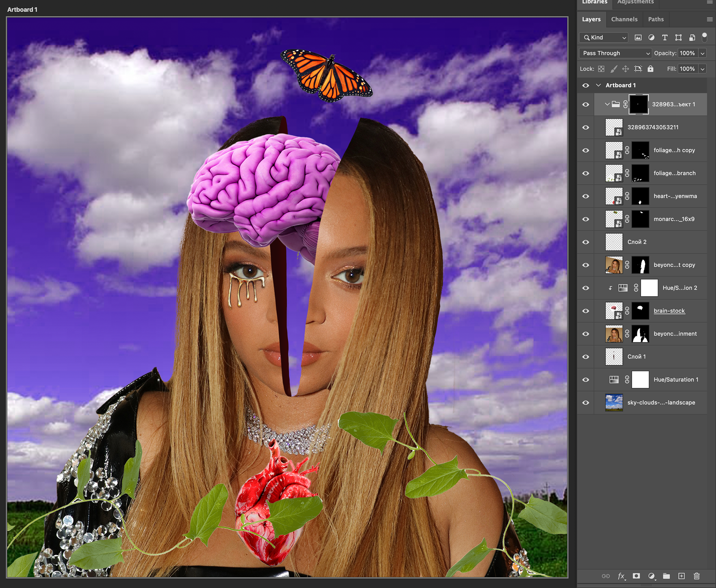Click the brain-stock layer mask thumbnail
This screenshot has height=588, width=716.
[640, 311]
